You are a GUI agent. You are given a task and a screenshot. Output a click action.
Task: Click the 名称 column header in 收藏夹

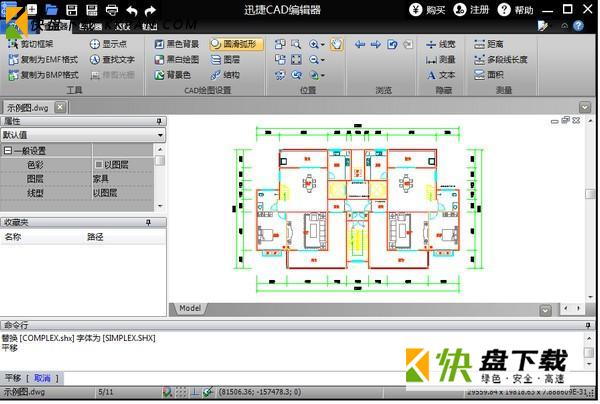(13, 237)
